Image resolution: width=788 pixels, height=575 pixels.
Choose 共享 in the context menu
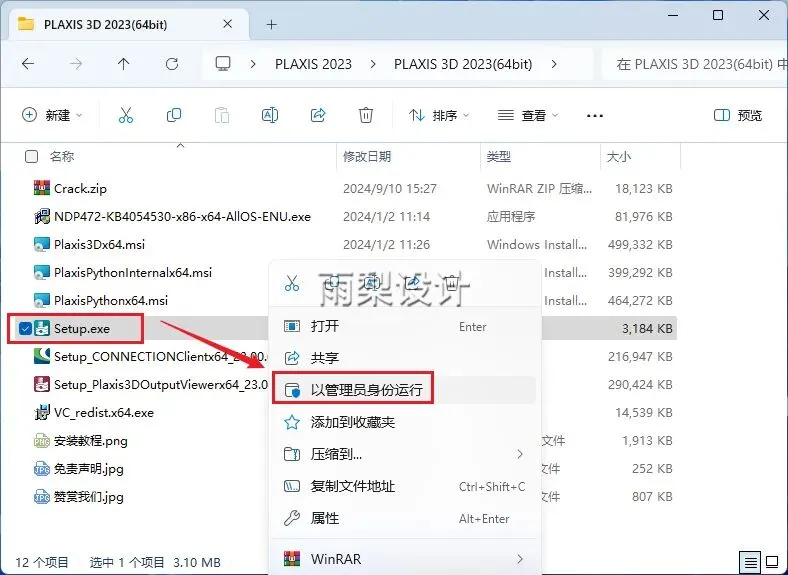click(405, 358)
